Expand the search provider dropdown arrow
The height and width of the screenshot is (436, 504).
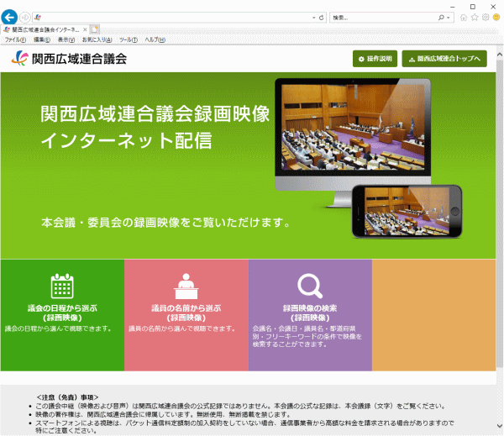point(449,18)
